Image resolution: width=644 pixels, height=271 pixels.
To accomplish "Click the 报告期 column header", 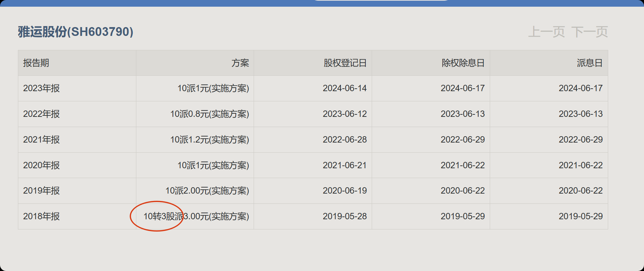I will [x=36, y=63].
